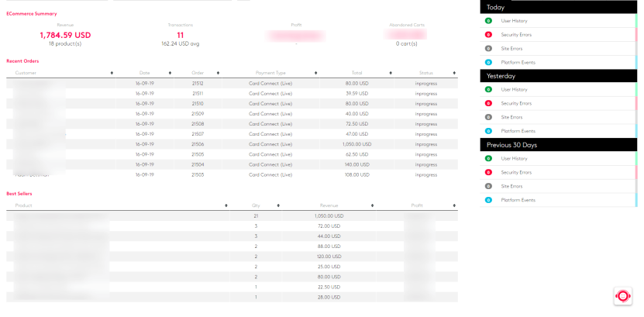Open the red chat support widget
The height and width of the screenshot is (317, 644).
click(623, 296)
